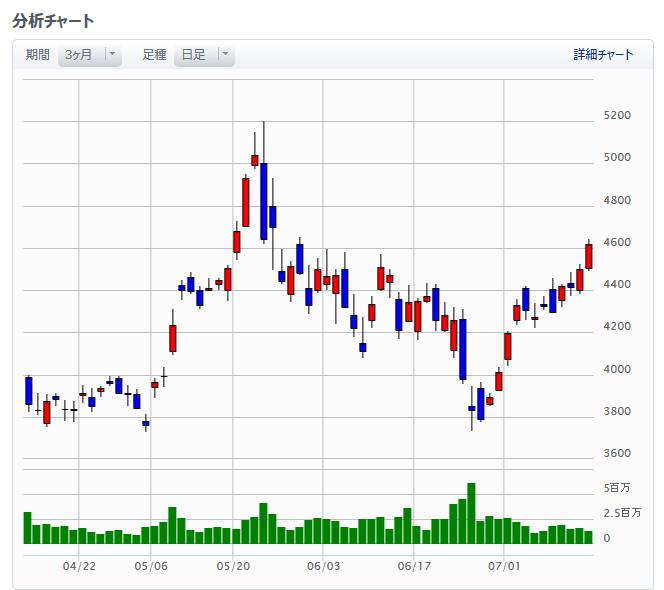
Task: Click the 5百万 volume axis label
Action: (618, 488)
